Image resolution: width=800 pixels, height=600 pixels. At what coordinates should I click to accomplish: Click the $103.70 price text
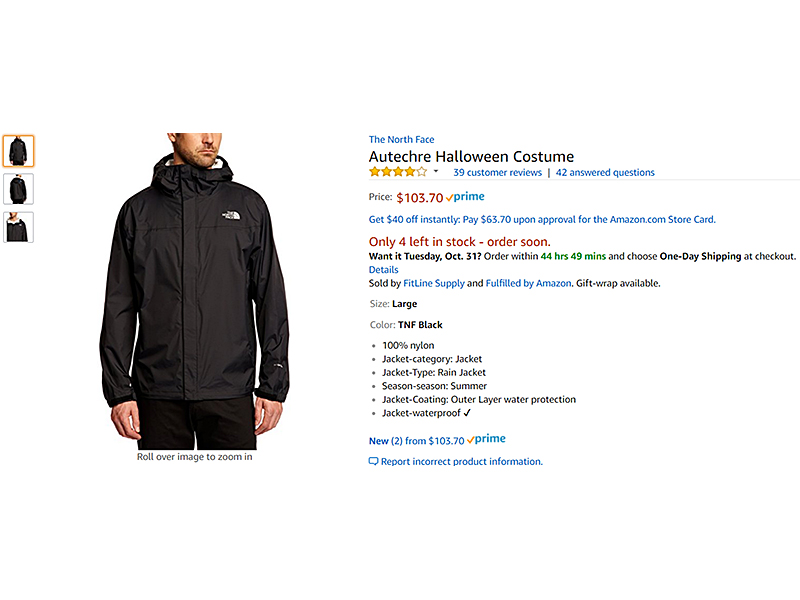pyautogui.click(x=419, y=197)
